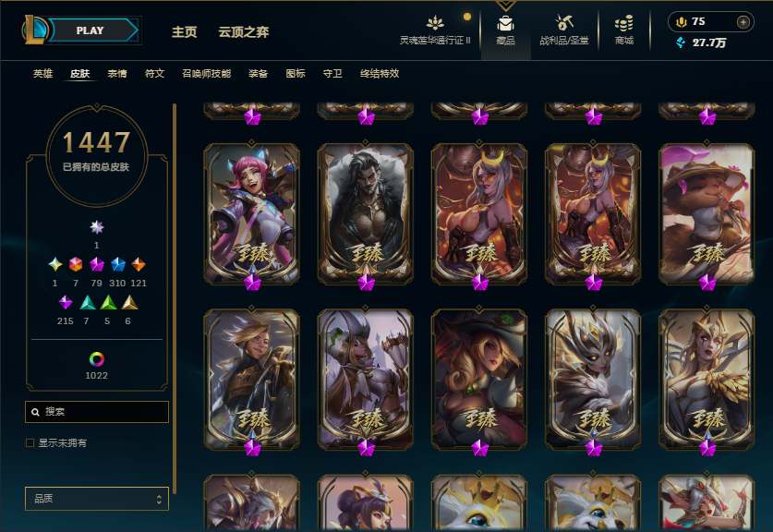Open the 战利品/圣堂 loot icon
Viewport: 773px width, 532px height.
tap(564, 23)
